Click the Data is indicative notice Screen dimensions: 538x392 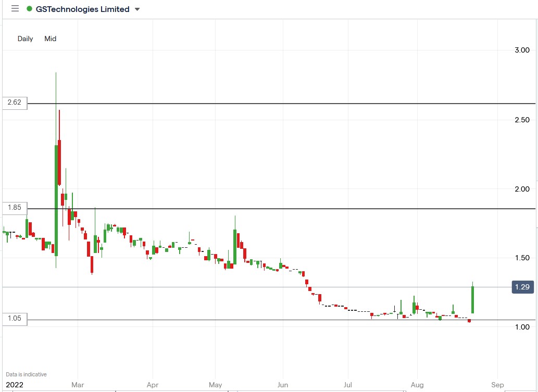(26, 374)
